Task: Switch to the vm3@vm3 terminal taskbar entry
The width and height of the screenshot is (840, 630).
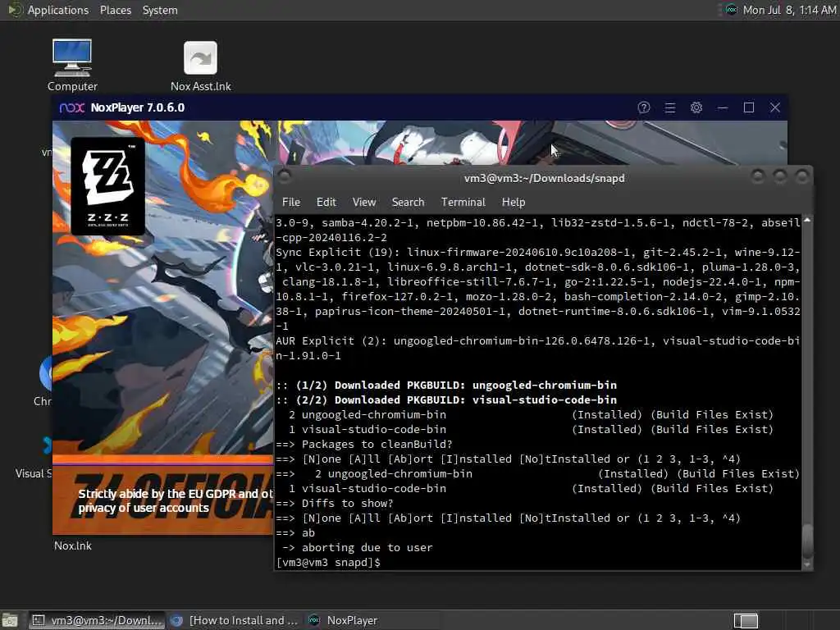Action: coord(97,620)
